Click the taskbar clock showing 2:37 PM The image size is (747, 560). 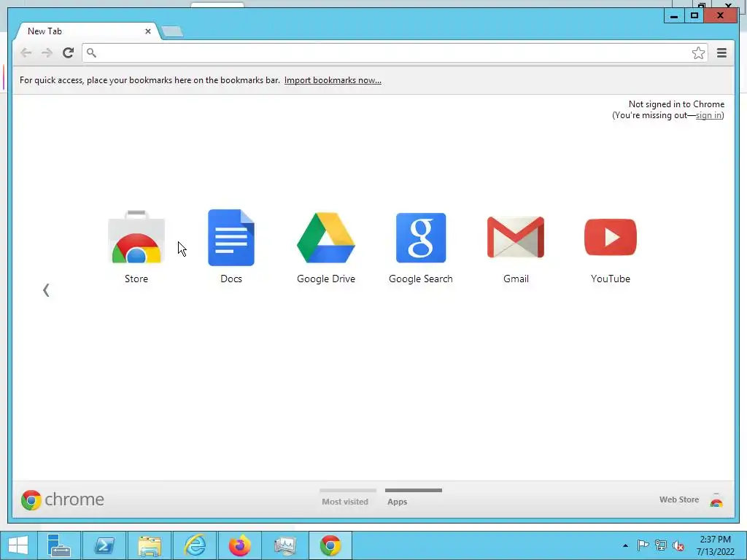click(x=716, y=545)
